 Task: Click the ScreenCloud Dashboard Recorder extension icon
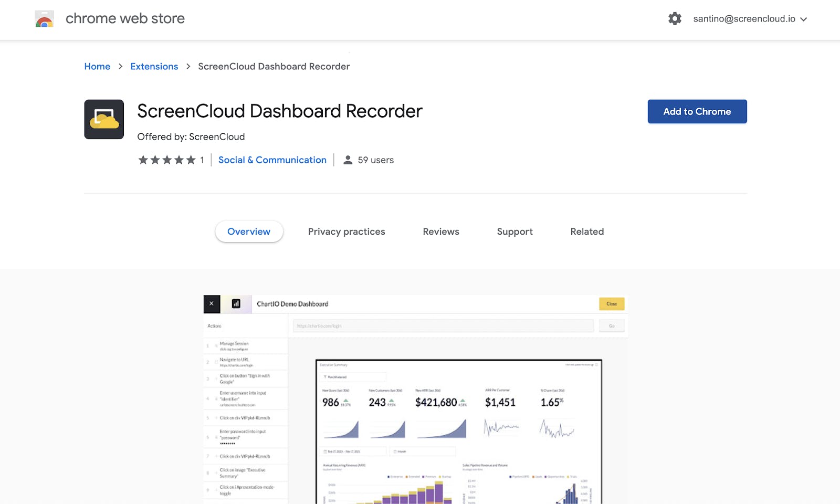pos(104,119)
